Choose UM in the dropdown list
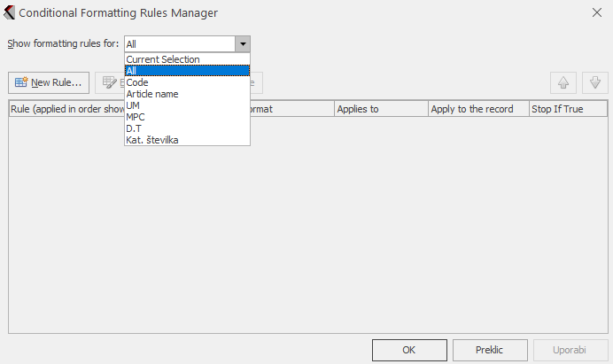Viewport: 613px width, 364px height. coord(187,105)
